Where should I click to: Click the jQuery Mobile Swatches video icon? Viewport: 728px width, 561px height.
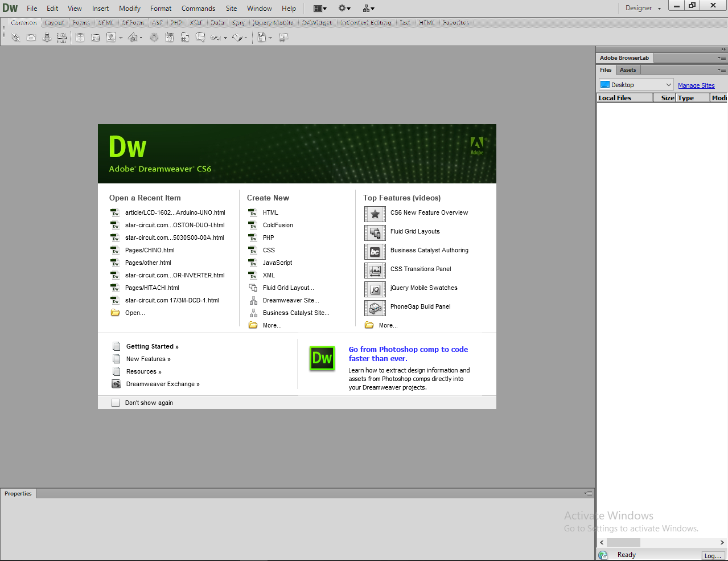pos(375,289)
